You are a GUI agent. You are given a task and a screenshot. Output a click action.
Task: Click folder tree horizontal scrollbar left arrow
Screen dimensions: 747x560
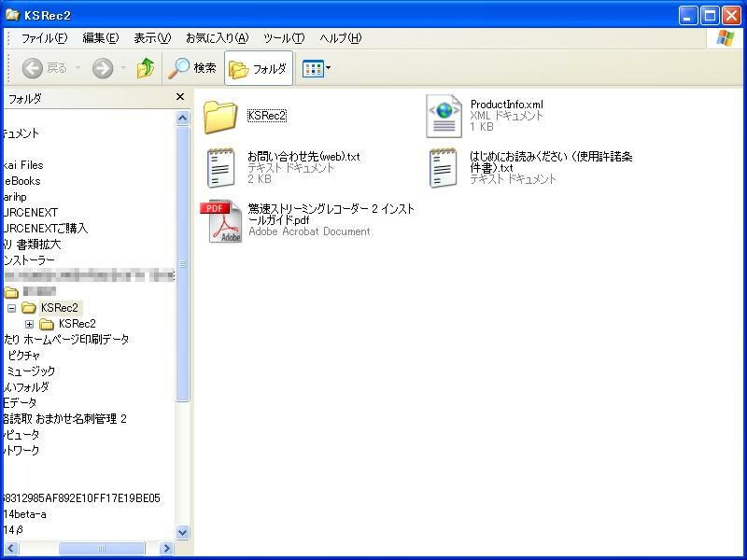(11, 548)
